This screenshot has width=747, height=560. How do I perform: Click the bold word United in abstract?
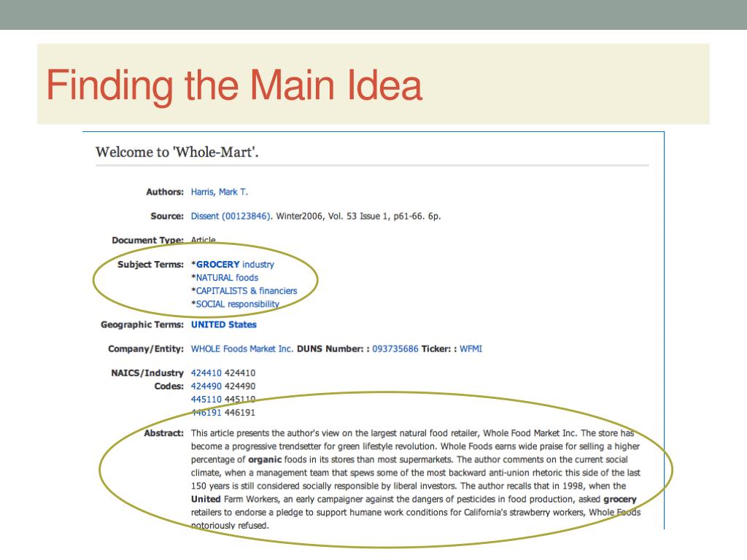click(x=206, y=499)
